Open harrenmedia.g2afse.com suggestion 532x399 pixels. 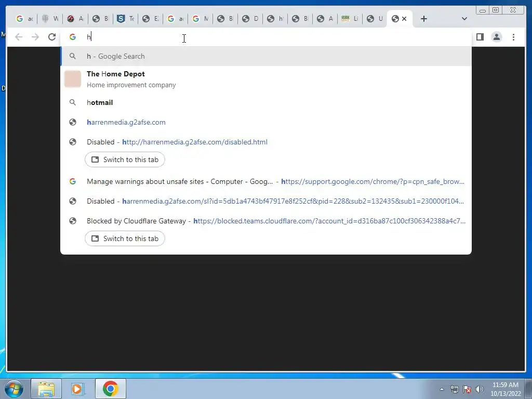266,122
